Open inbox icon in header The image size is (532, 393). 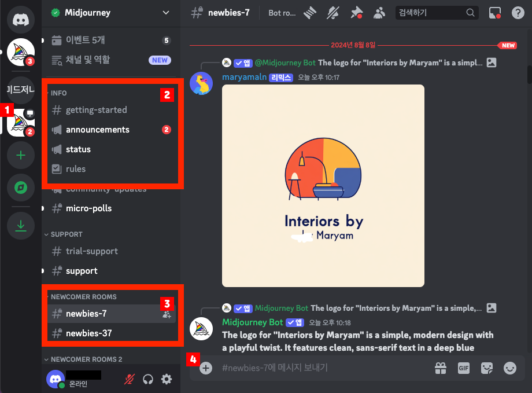[x=494, y=13]
